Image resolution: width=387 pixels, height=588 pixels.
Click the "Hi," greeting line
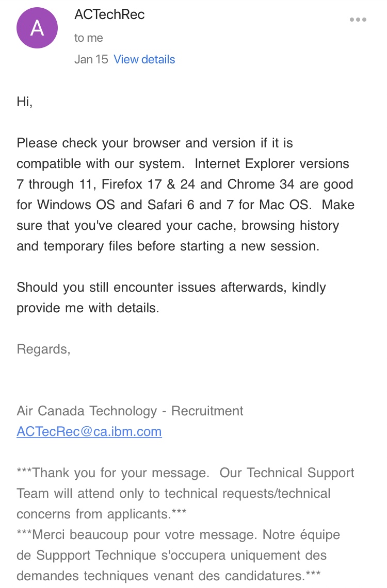tap(25, 102)
